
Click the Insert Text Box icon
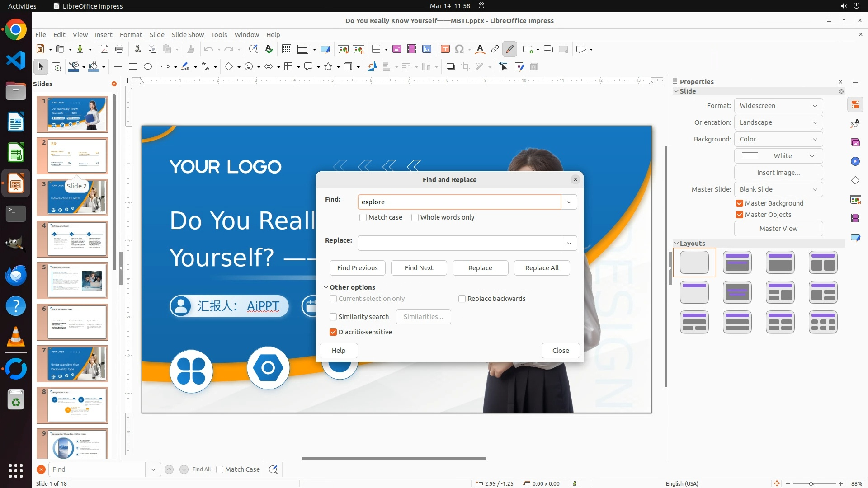(445, 49)
